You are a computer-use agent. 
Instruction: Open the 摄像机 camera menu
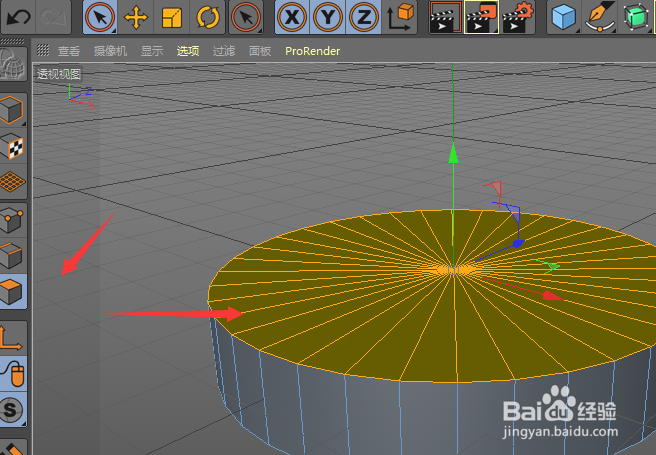tap(110, 51)
